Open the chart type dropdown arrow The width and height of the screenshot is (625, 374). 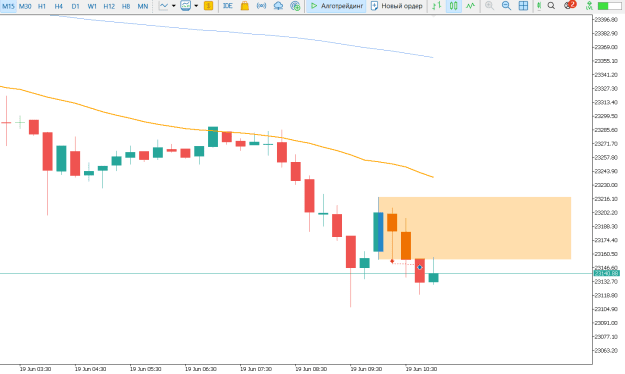pos(173,6)
